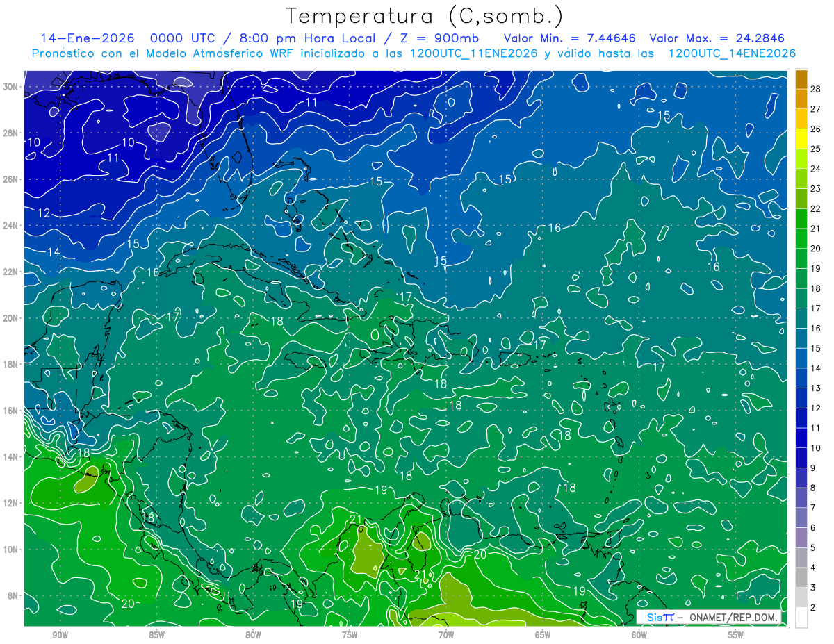This screenshot has height=644, width=834.
Task: Click color bar scale value 13
Action: 816,388
